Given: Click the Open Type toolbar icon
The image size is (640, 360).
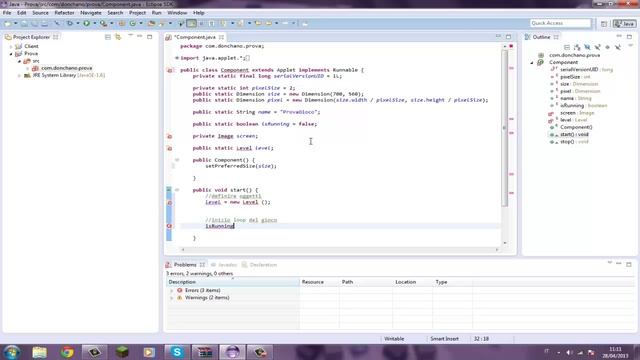Looking at the screenshot, I should click(151, 24).
